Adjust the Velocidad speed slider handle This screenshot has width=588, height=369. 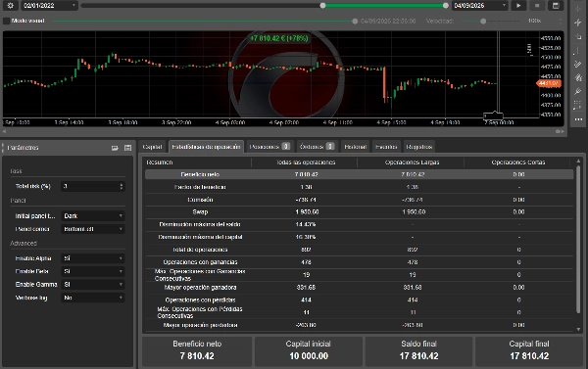[x=483, y=21]
